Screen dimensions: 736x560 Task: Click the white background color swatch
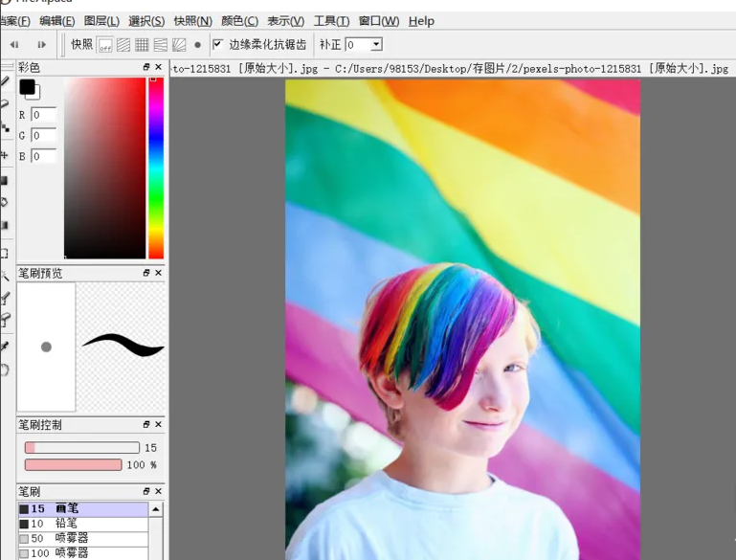coord(37,96)
